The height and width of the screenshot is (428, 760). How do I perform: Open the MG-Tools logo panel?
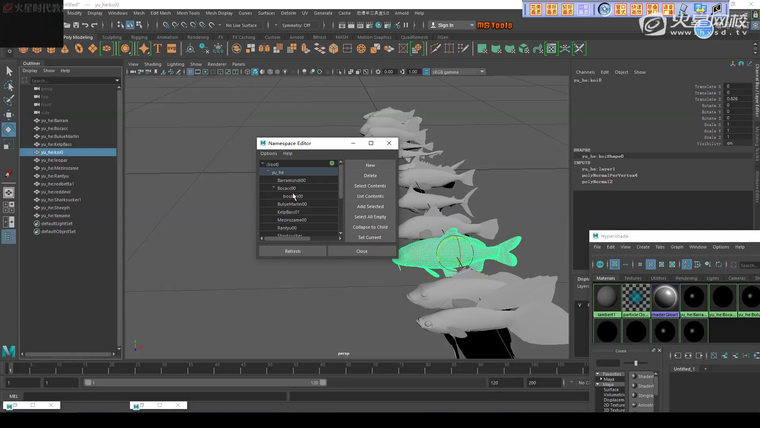[494, 25]
